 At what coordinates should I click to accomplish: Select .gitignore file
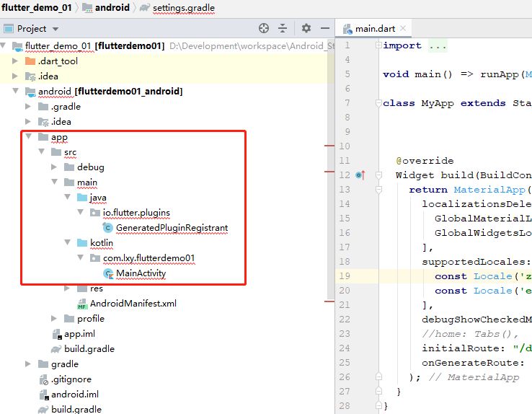(x=71, y=379)
